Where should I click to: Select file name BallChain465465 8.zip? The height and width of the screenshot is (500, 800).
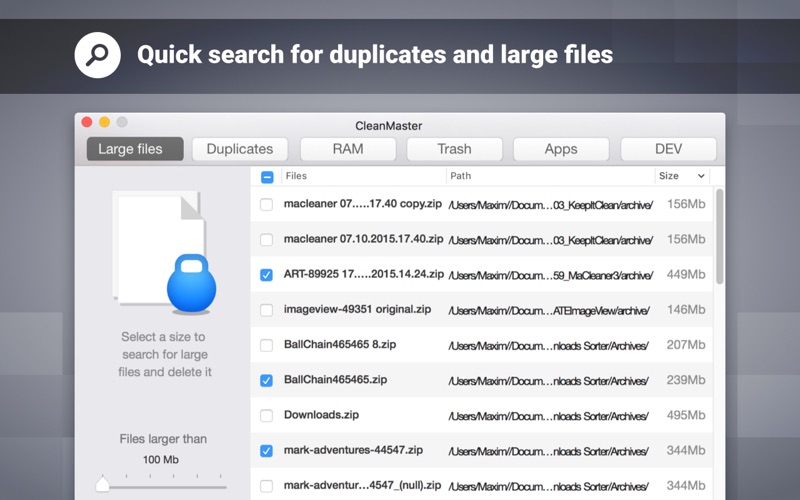pos(340,344)
